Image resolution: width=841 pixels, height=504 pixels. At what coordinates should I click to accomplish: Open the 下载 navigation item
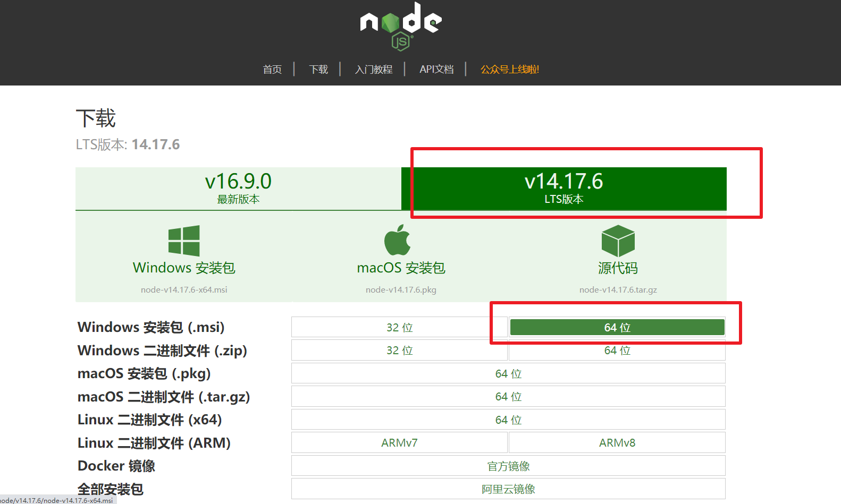(x=318, y=70)
